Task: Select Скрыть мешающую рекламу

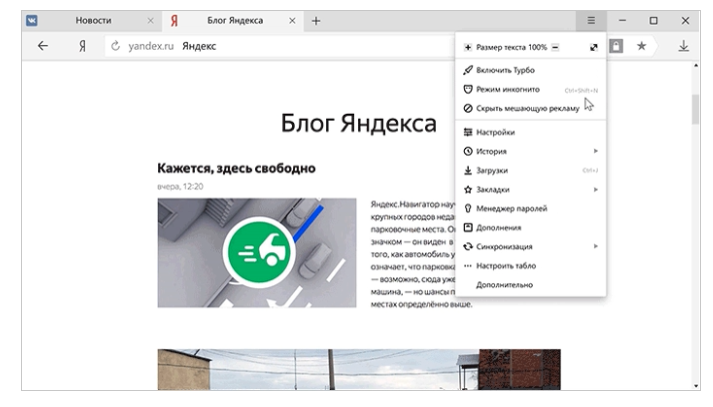Action: point(531,108)
